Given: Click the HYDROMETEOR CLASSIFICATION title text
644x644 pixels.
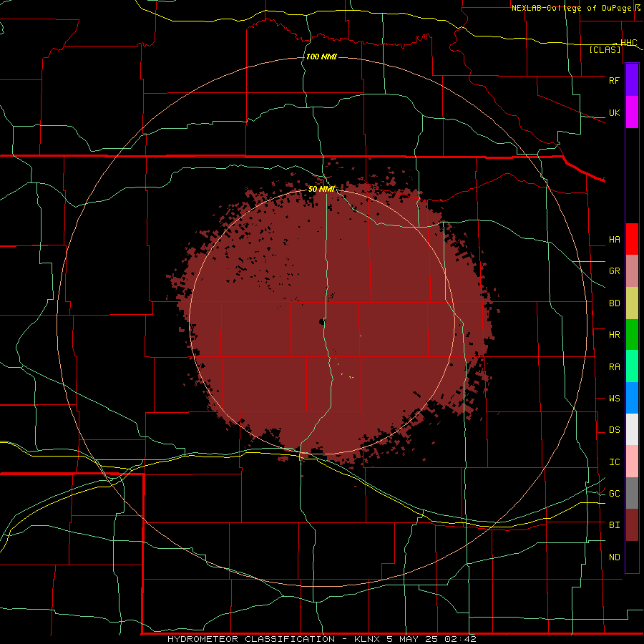Looking at the screenshot, I should click(x=251, y=639).
